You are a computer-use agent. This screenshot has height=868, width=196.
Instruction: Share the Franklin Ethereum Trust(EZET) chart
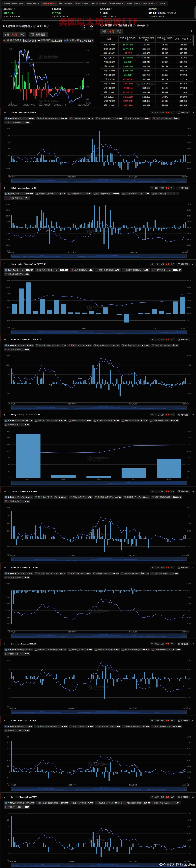pyautogui.click(x=193, y=797)
